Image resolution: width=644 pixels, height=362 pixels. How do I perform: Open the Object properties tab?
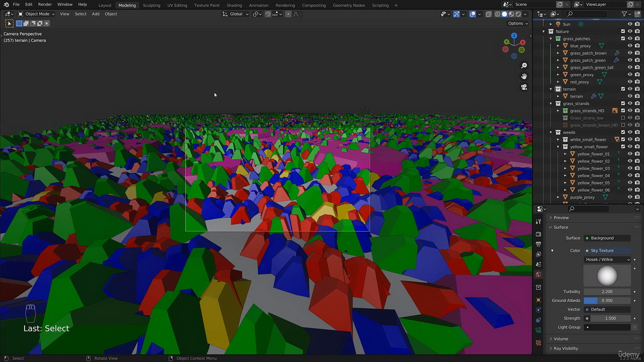click(538, 299)
